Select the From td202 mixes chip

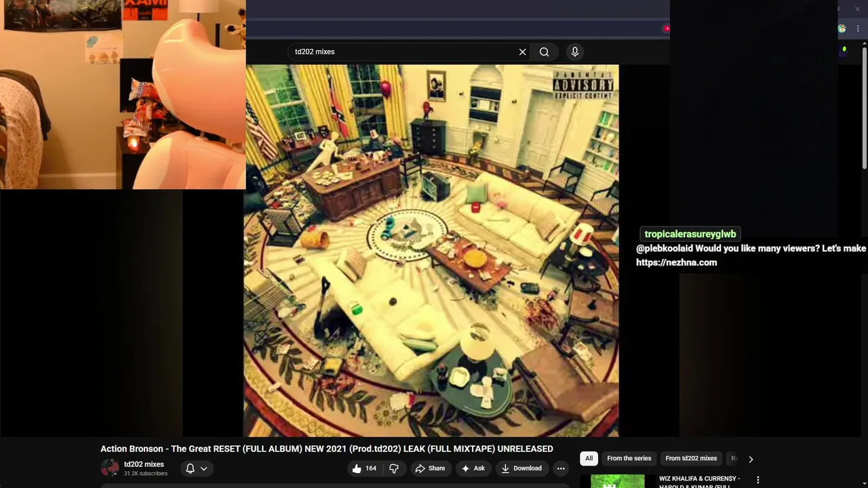691,458
